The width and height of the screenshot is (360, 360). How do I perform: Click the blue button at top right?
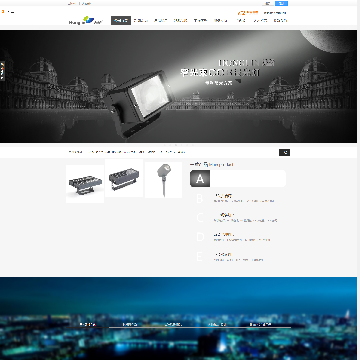click(x=281, y=3)
